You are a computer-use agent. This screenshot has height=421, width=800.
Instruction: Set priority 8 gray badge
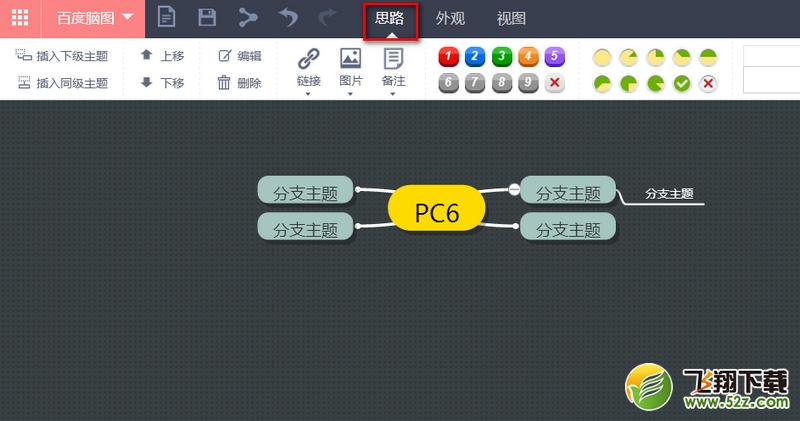[502, 83]
